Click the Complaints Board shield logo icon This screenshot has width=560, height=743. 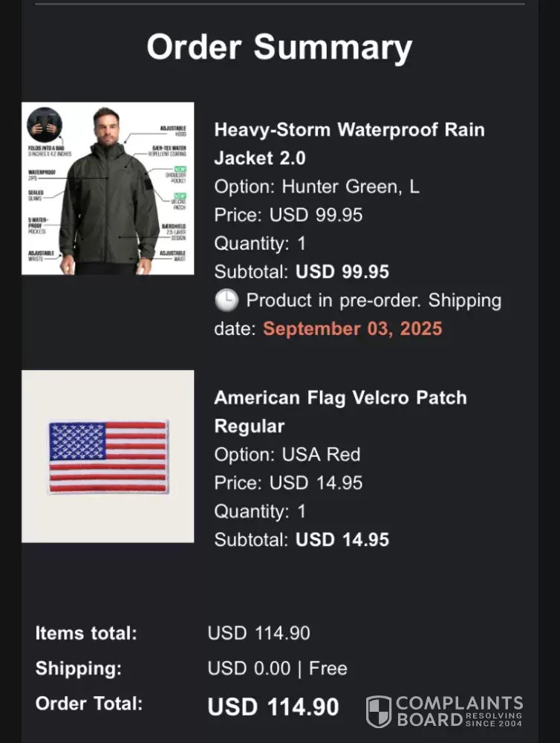(x=379, y=712)
